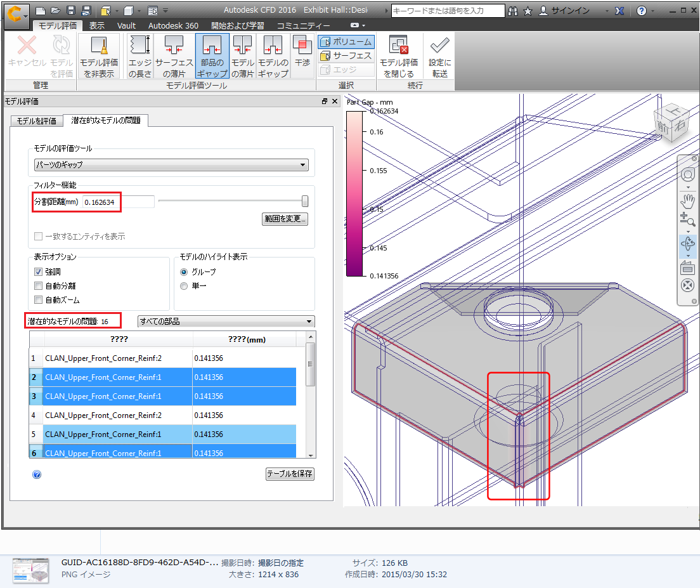
Task: Switch to the Vault ribbon tab
Action: (x=126, y=26)
